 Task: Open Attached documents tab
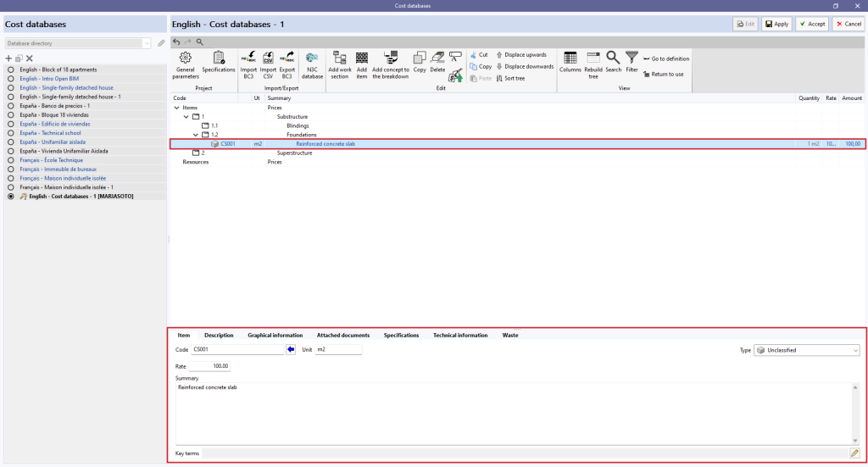[x=343, y=336]
